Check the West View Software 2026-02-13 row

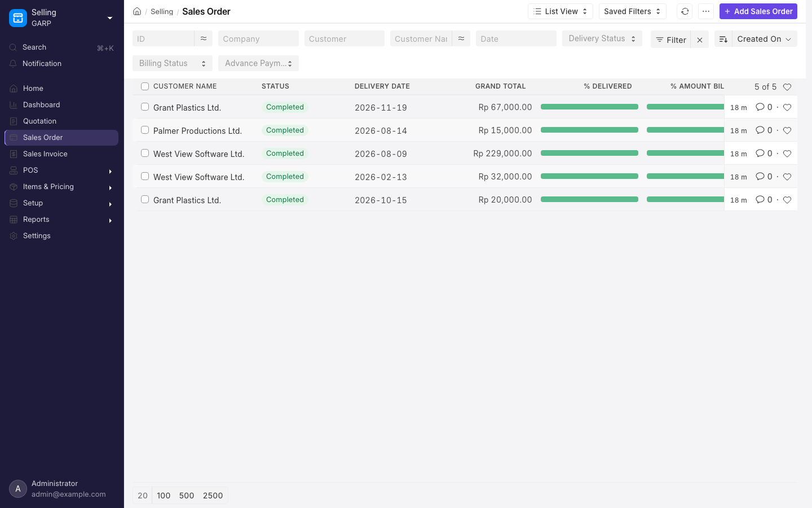[145, 176]
